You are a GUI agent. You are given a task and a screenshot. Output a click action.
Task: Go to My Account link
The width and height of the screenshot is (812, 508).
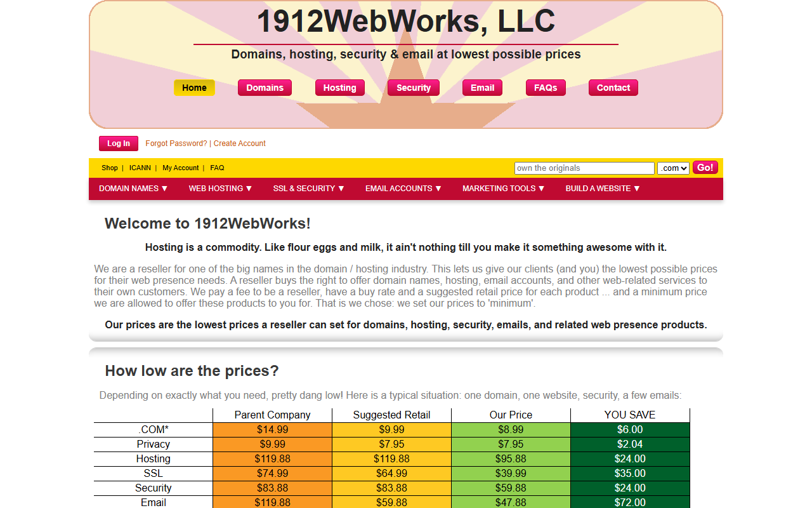[181, 168]
